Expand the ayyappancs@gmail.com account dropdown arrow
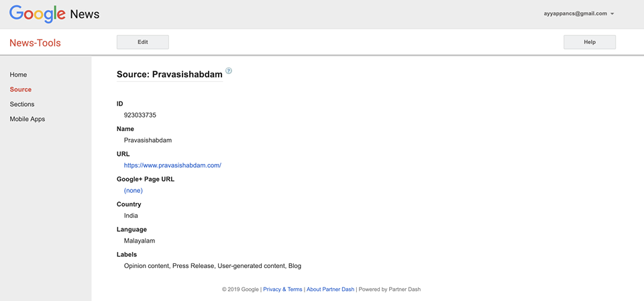This screenshot has height=301, width=644. (x=612, y=14)
